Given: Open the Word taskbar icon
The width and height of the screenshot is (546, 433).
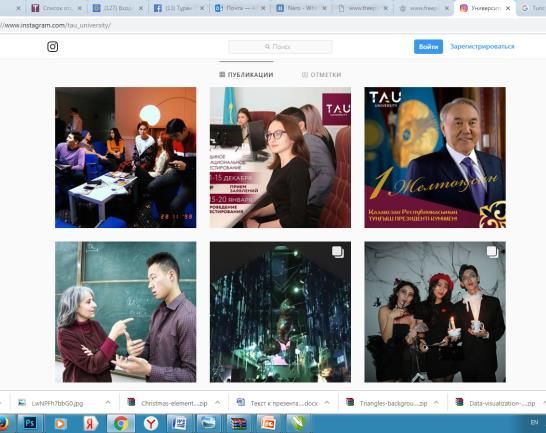Looking at the screenshot, I should pyautogui.click(x=180, y=423).
